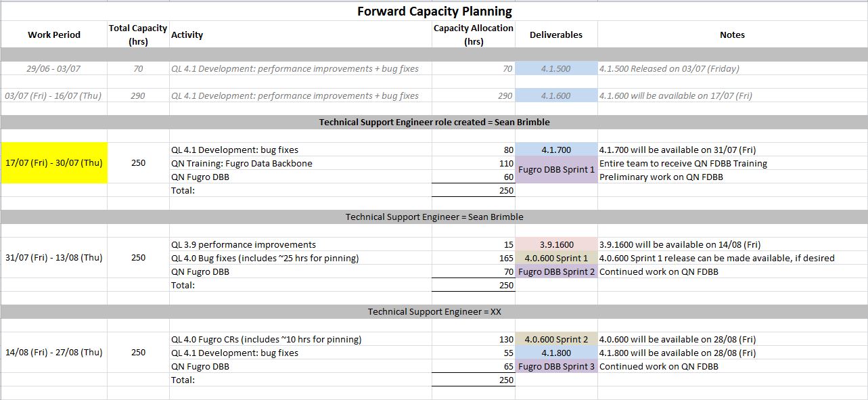Click the Notes column header cell

pos(732,35)
